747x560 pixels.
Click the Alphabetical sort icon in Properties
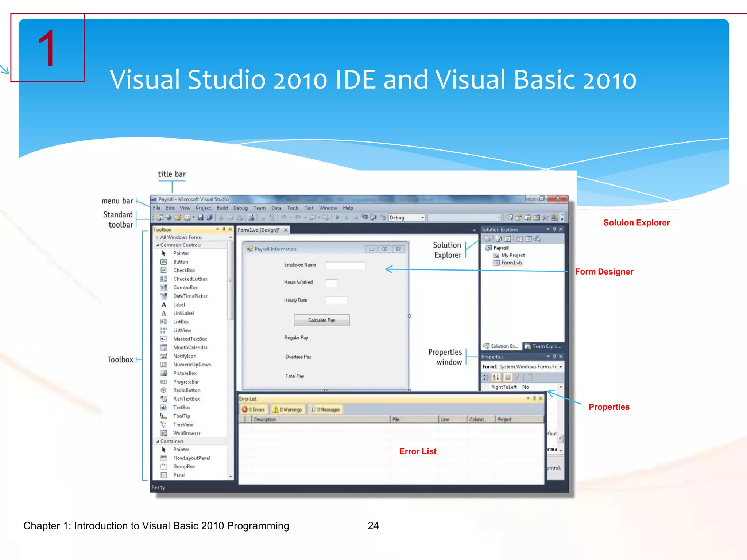496,377
